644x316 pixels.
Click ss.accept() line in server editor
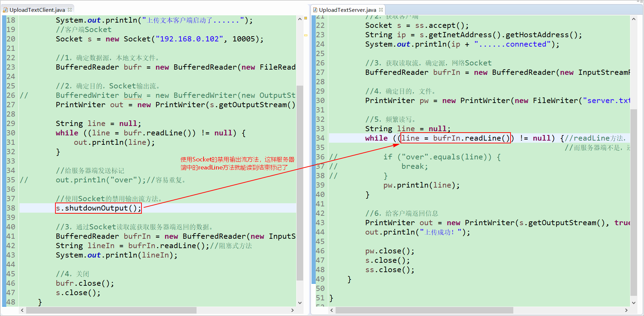[417, 25]
